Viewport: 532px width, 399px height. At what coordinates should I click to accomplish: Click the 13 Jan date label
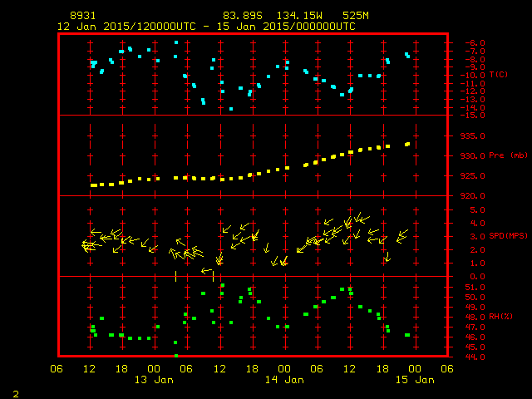click(x=154, y=380)
